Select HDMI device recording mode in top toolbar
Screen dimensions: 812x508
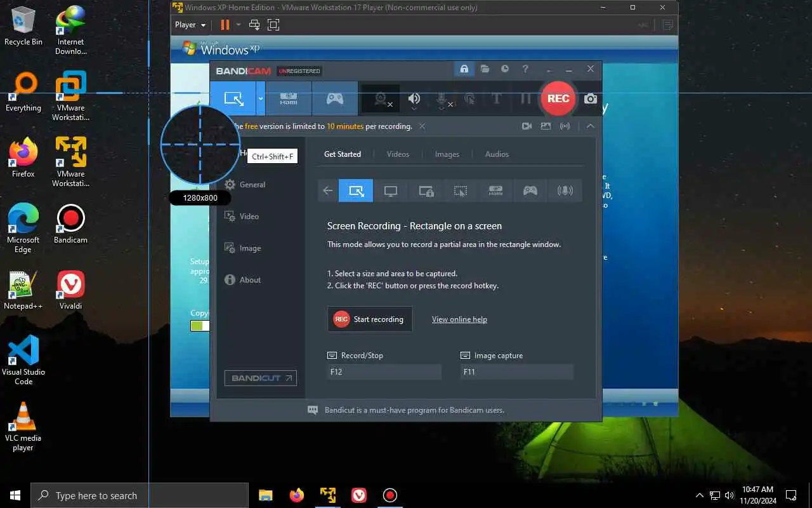point(289,98)
